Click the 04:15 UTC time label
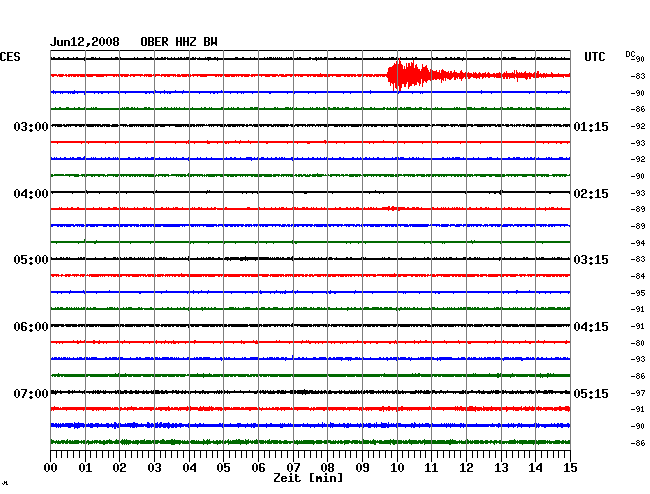 pos(591,327)
